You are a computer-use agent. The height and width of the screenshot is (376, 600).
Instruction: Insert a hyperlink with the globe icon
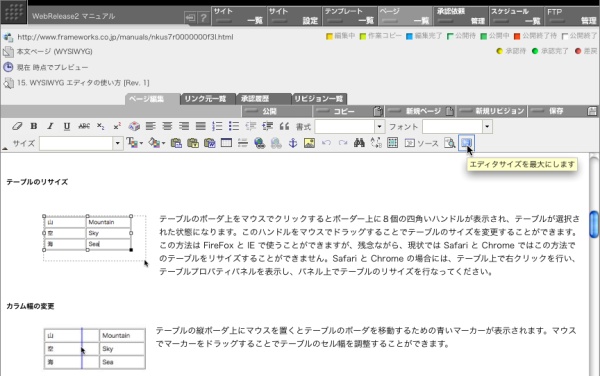click(x=259, y=143)
